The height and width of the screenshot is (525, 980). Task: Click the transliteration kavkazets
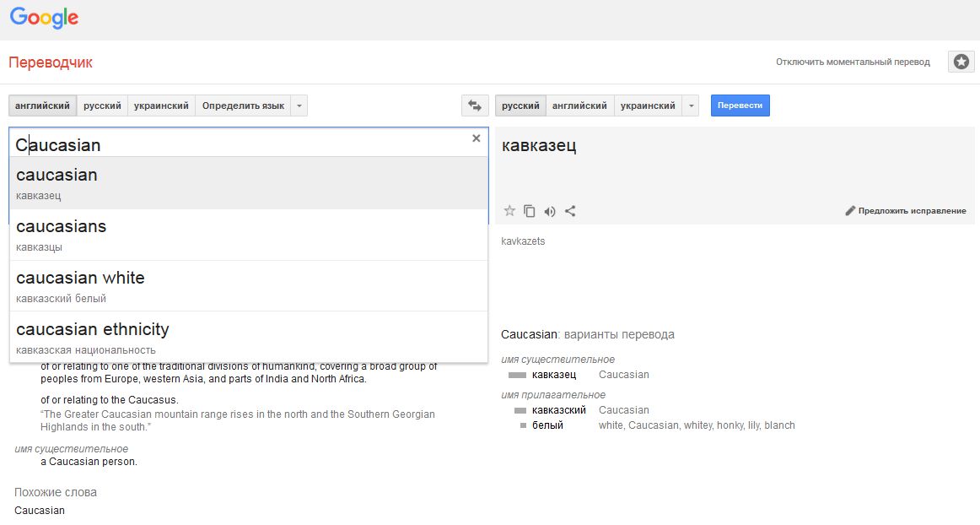tap(523, 241)
